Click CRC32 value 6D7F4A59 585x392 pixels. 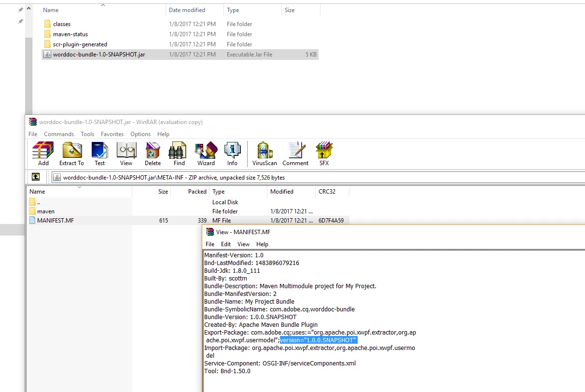point(331,221)
